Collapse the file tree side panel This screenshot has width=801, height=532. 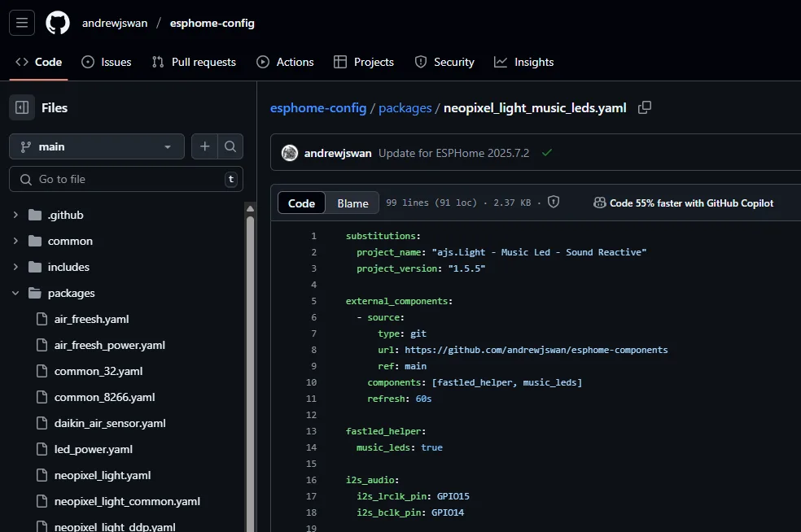[22, 107]
